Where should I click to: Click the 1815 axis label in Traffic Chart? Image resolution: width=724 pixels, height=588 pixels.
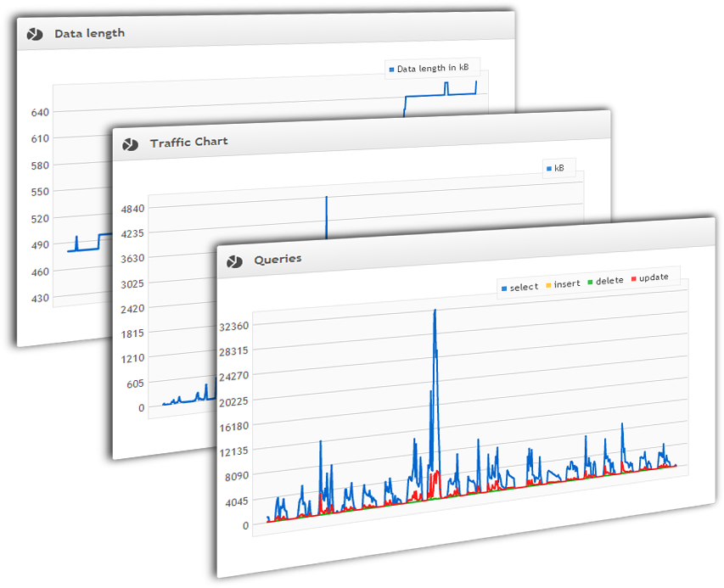tap(132, 333)
